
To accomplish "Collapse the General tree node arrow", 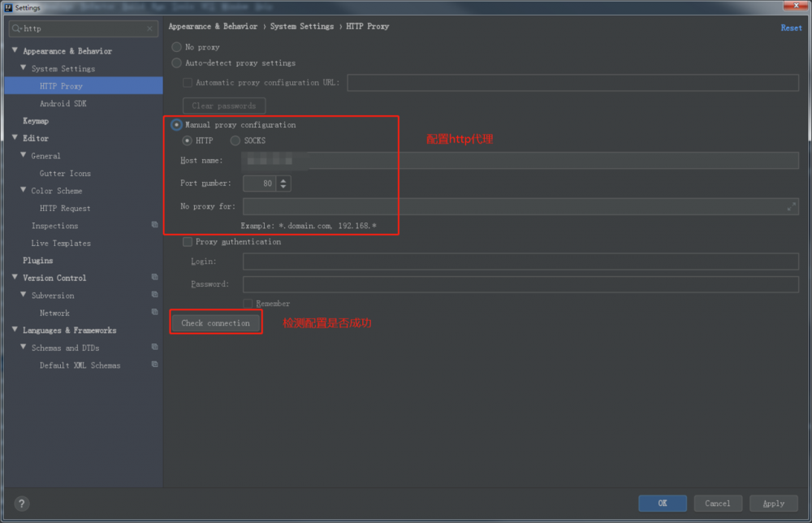I will tap(24, 155).
